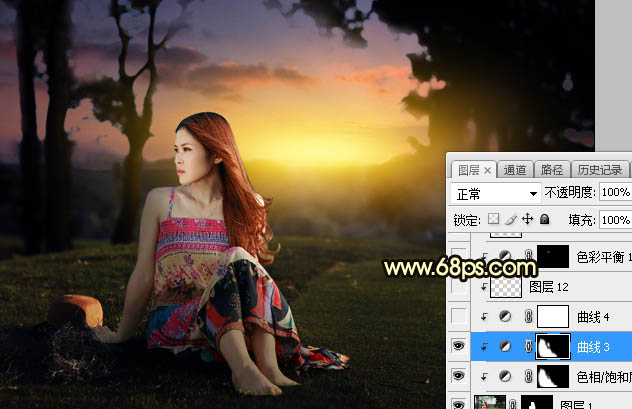Viewport: 632px width, 409px height.
Task: Select the 色相/饱和度 layer mask thumbnail
Action: click(553, 376)
